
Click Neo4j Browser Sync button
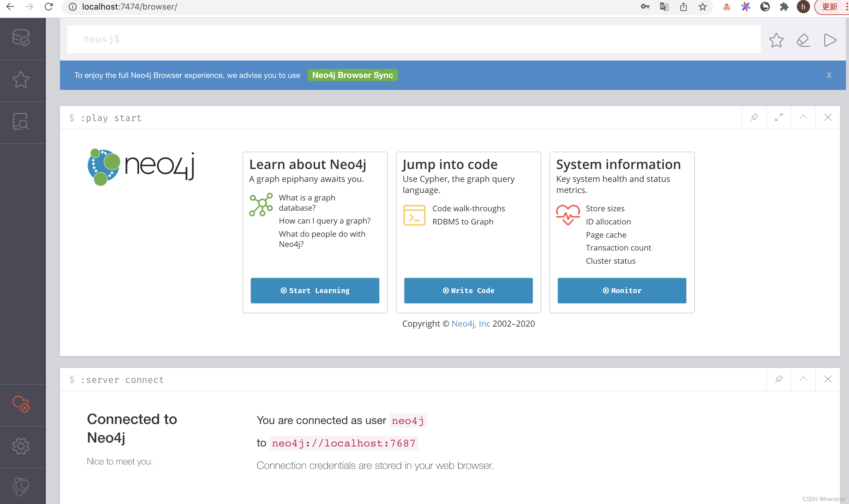pyautogui.click(x=352, y=75)
